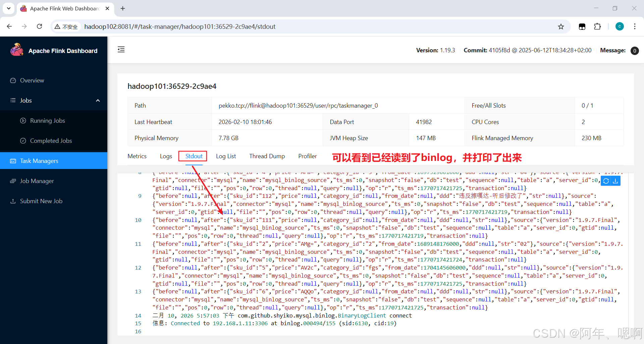Click the Apache Flink Dashboard title text
Viewport: 644px width, 344px height.
click(63, 51)
